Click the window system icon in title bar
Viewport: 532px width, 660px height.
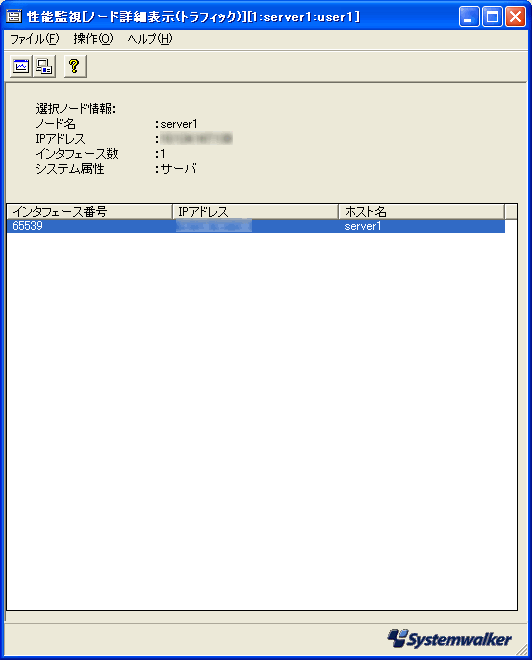14,16
